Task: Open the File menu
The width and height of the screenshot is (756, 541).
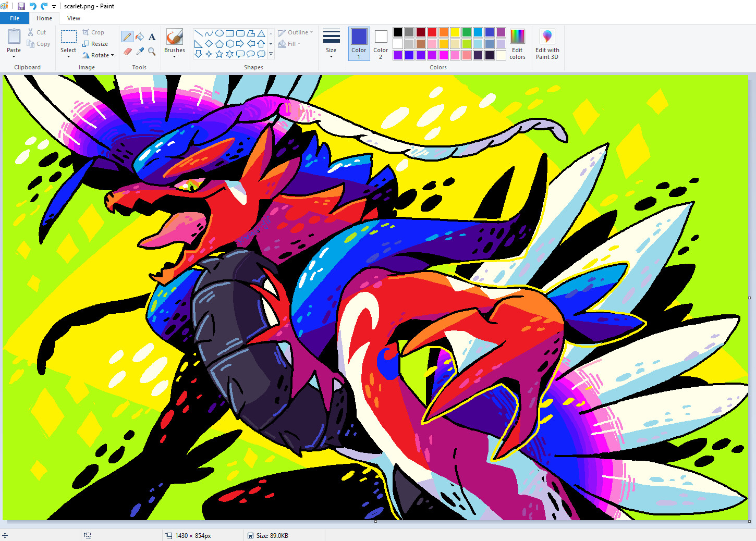Action: 14,18
